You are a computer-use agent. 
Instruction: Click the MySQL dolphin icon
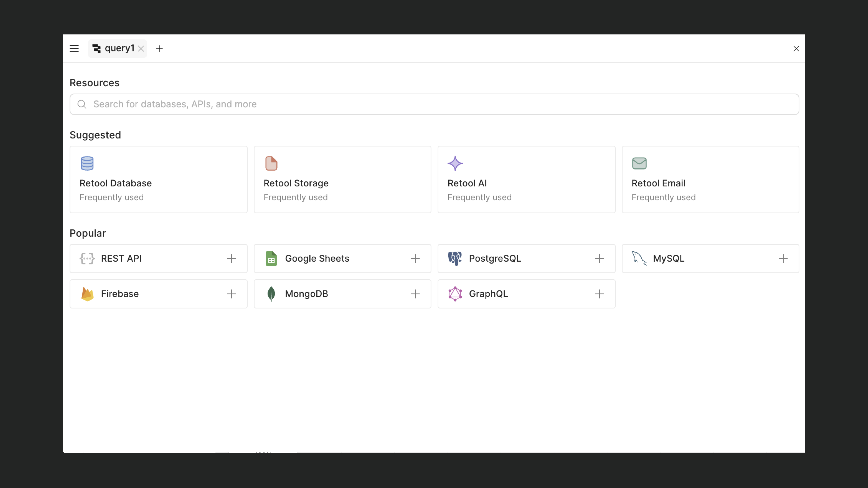(639, 258)
